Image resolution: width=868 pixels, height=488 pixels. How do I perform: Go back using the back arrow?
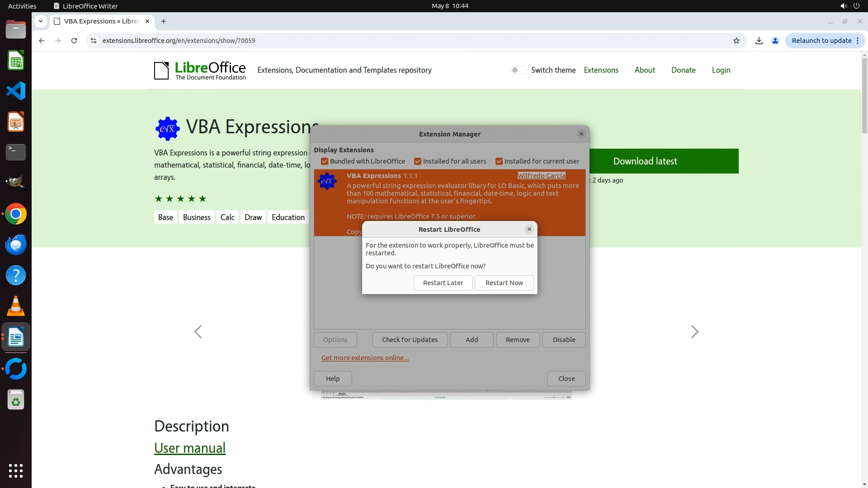pos(42,41)
